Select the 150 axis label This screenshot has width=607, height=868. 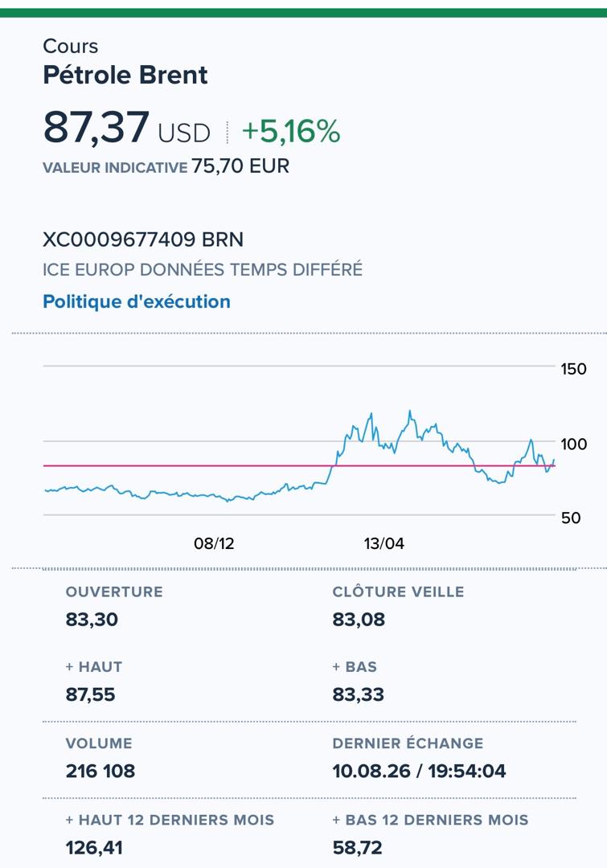[x=573, y=369]
